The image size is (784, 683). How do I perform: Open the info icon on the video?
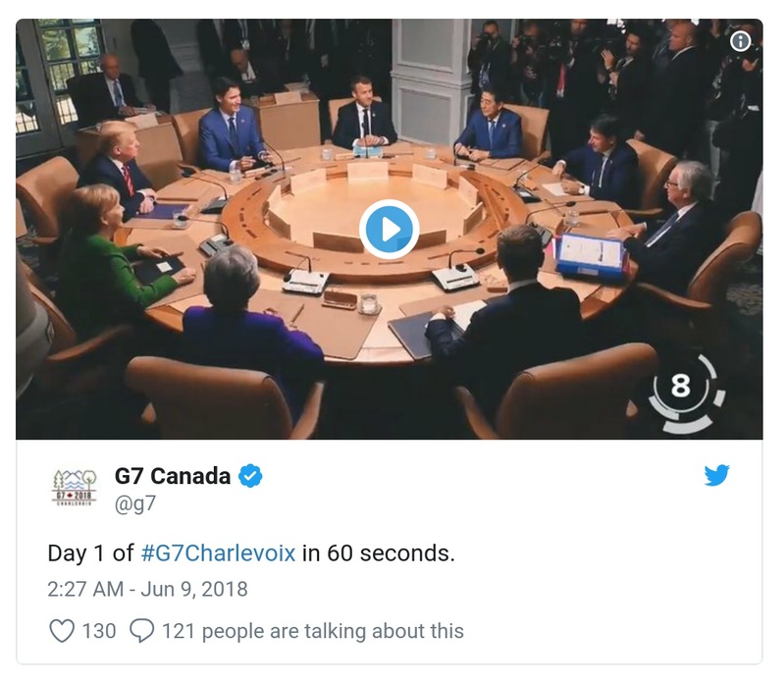(x=741, y=41)
